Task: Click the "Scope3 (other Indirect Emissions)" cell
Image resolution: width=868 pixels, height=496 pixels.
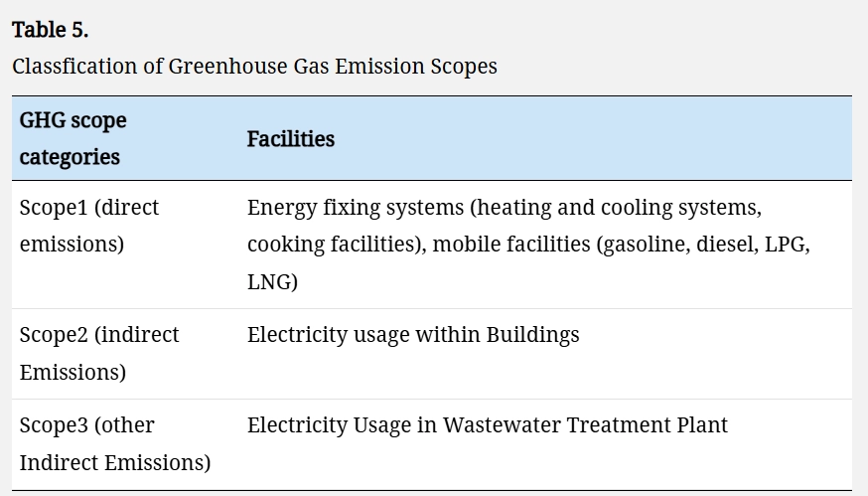Action: click(x=114, y=443)
